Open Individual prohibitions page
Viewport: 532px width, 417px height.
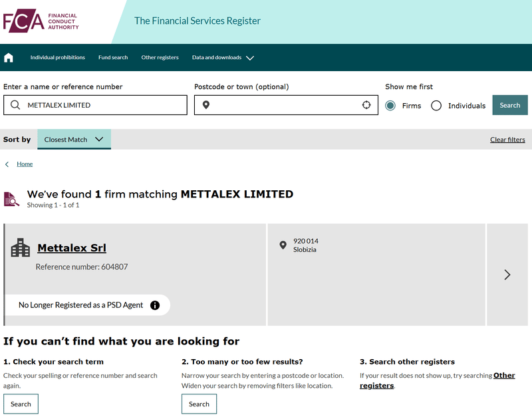pos(58,57)
